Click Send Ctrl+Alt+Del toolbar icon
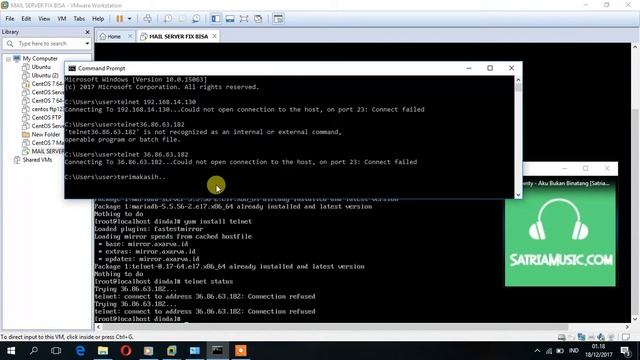Image resolution: width=640 pixels, height=360 pixels. pos(148,19)
